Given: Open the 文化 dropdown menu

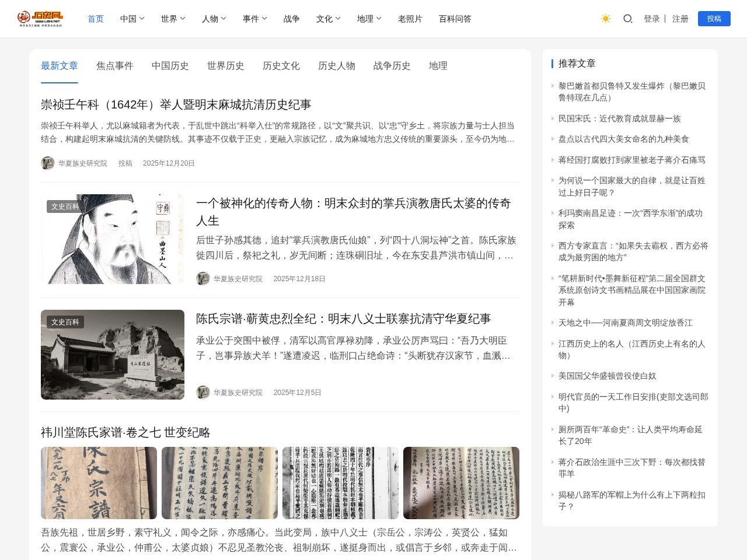Looking at the screenshot, I should click(x=327, y=19).
